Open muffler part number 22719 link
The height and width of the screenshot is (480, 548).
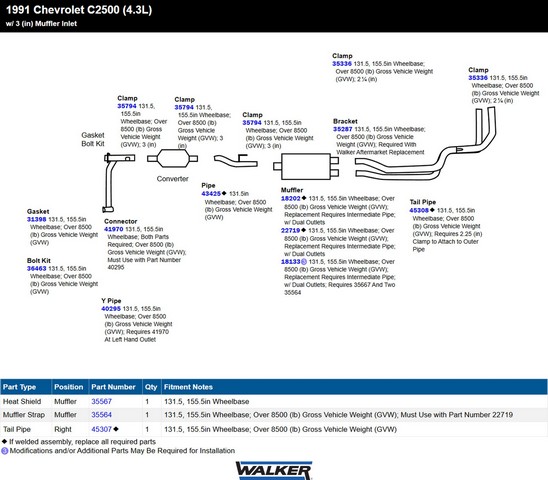(290, 230)
